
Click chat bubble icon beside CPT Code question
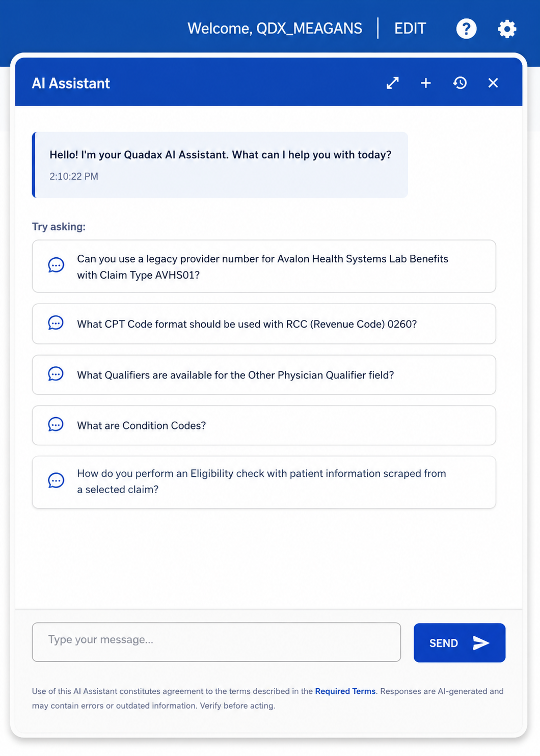pyautogui.click(x=56, y=323)
